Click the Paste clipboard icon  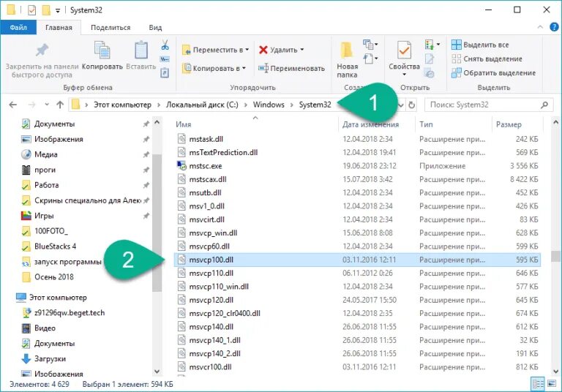click(x=140, y=50)
